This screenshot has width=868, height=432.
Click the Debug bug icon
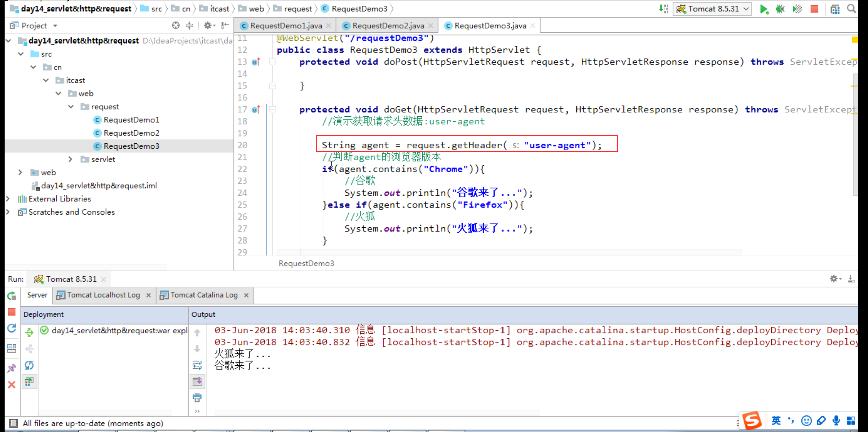pos(780,9)
